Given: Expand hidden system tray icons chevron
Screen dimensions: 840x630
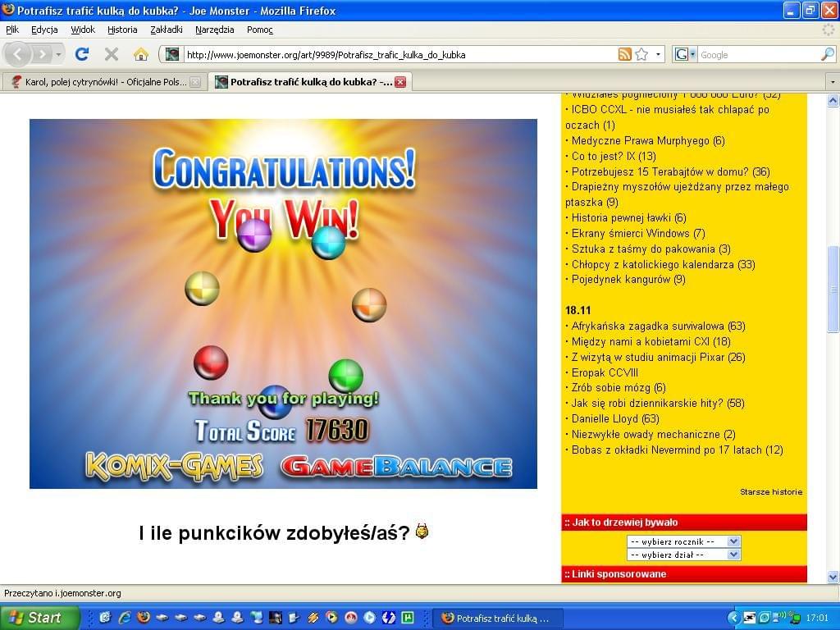Looking at the screenshot, I should click(x=734, y=619).
